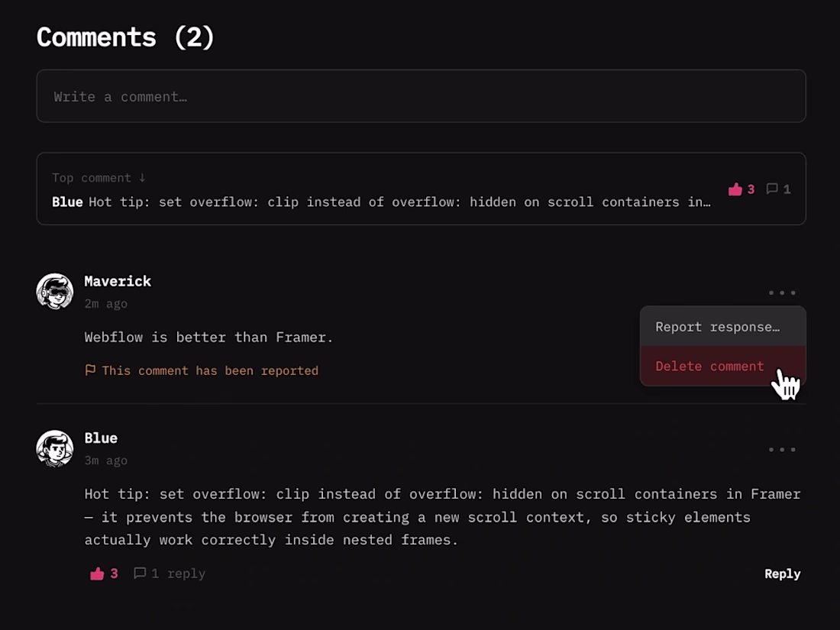Click the 2m ago timestamp
This screenshot has width=840, height=630.
point(105,304)
